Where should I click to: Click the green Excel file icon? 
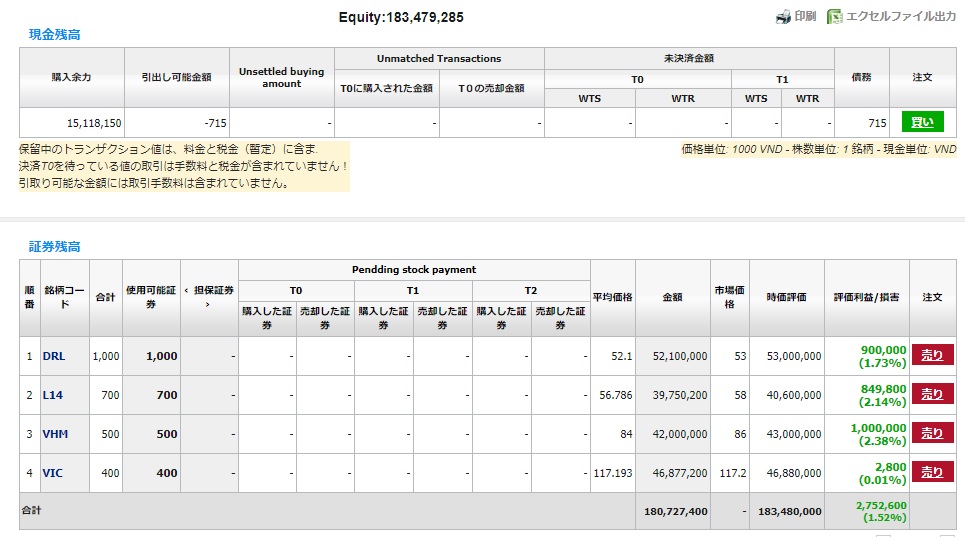[834, 17]
